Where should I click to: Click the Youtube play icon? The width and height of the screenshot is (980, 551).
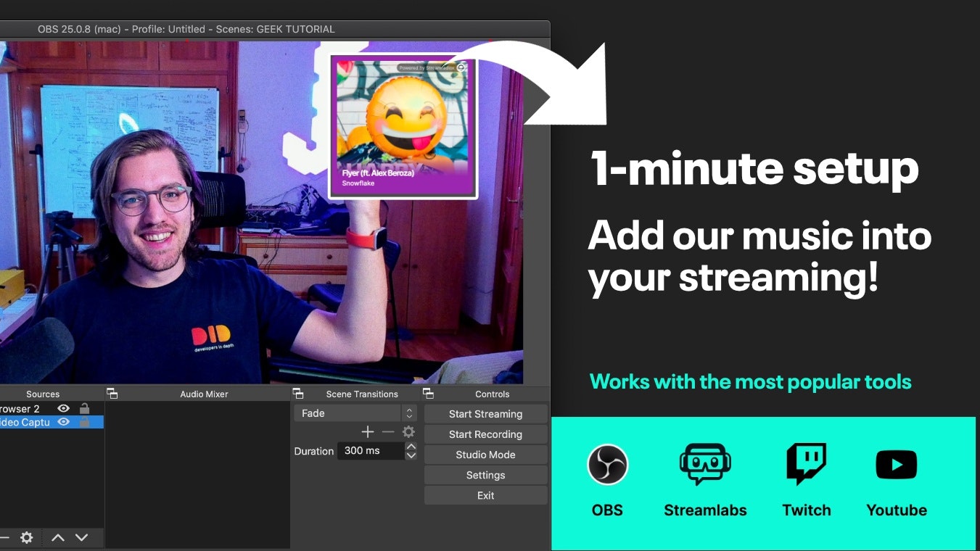click(x=897, y=464)
